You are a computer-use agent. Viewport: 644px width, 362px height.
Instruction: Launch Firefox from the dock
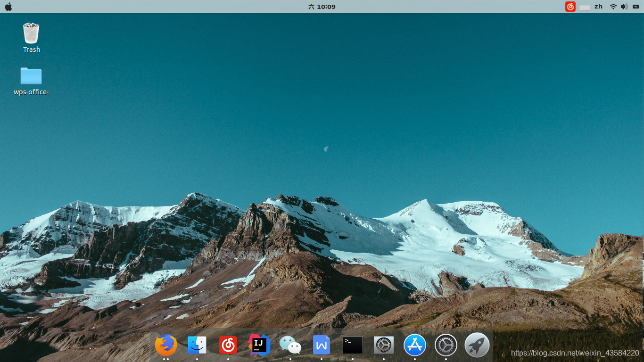coord(166,345)
